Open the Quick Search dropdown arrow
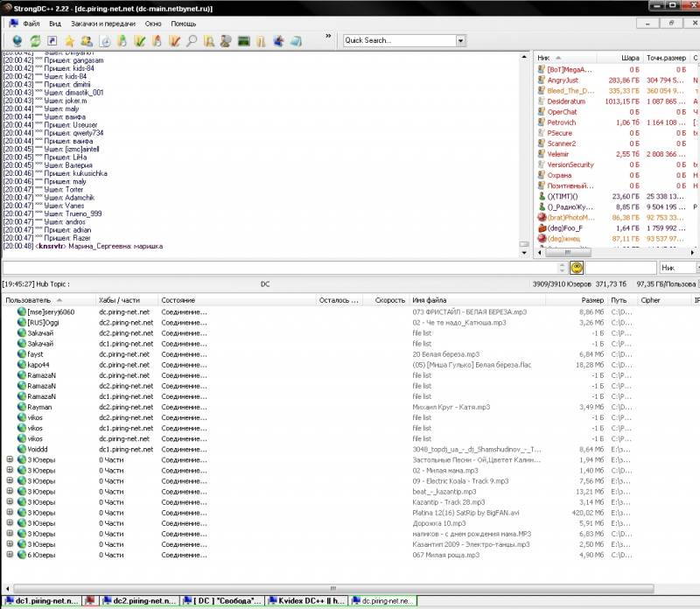Screen dimensions: 700x609 (x=460, y=40)
